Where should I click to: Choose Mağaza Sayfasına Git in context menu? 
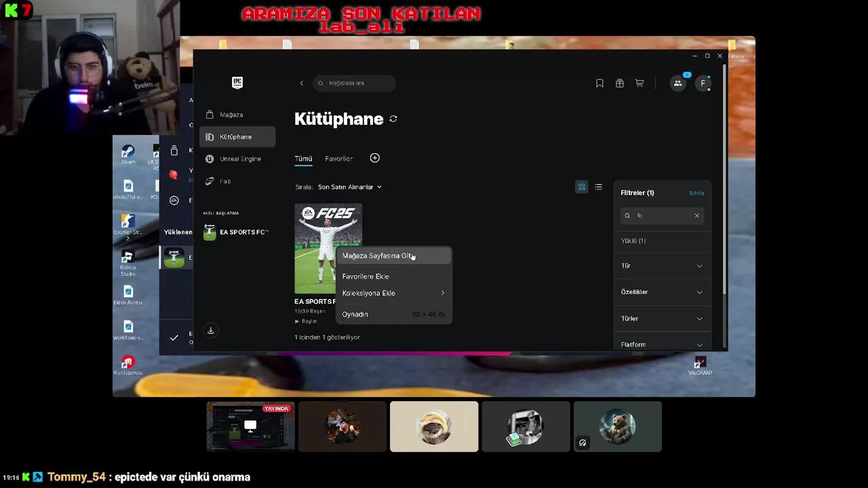[x=393, y=256]
